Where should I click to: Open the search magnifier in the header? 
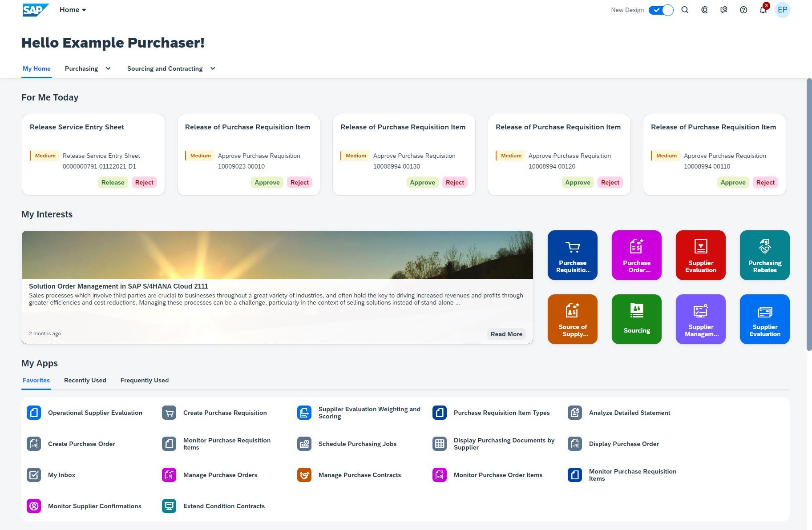point(685,10)
